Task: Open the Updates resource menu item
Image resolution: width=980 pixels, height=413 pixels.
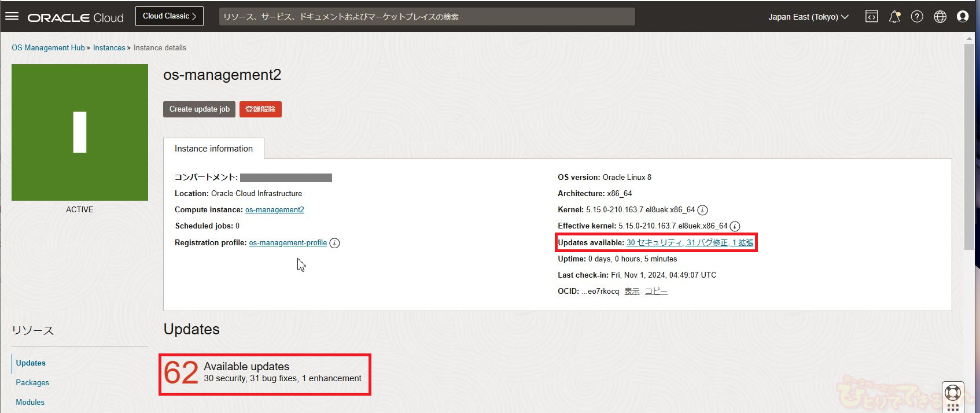Action: pyautogui.click(x=31, y=363)
